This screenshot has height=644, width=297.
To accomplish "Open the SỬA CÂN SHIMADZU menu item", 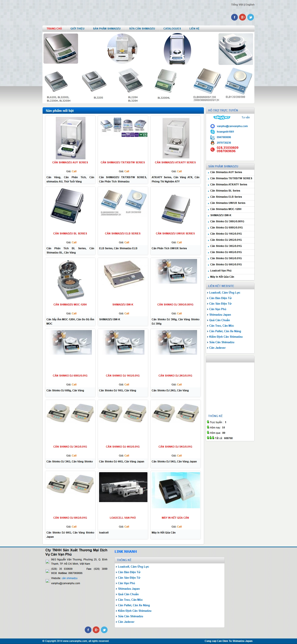I will (x=142, y=28).
